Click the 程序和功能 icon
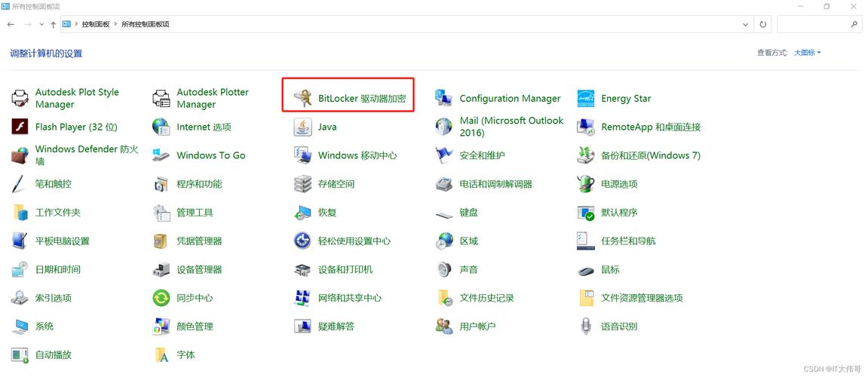This screenshot has width=868, height=377. tap(161, 184)
